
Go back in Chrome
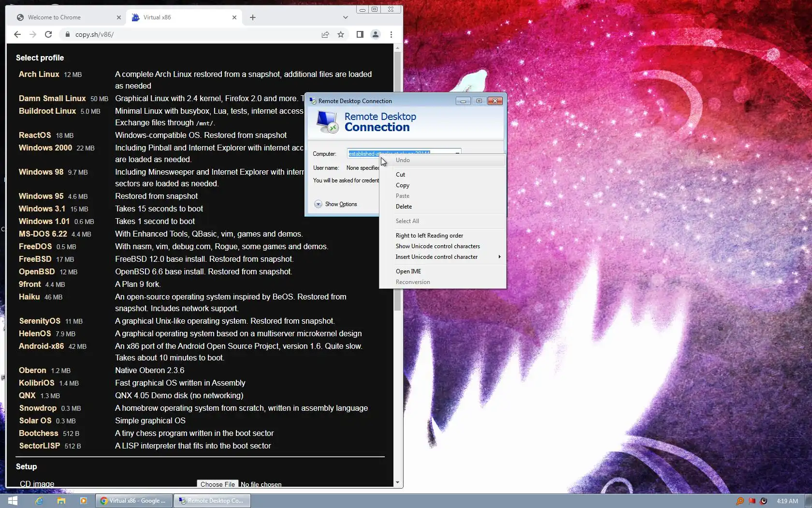17,34
